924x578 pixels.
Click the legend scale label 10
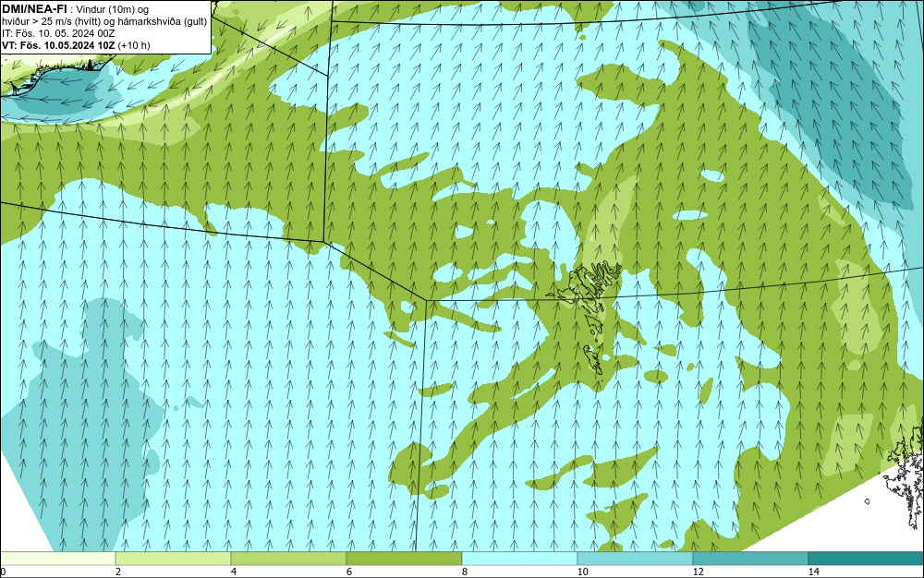(x=582, y=572)
